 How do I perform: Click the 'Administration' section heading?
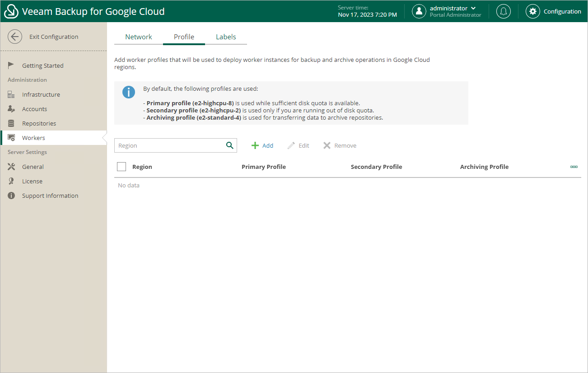coord(27,80)
